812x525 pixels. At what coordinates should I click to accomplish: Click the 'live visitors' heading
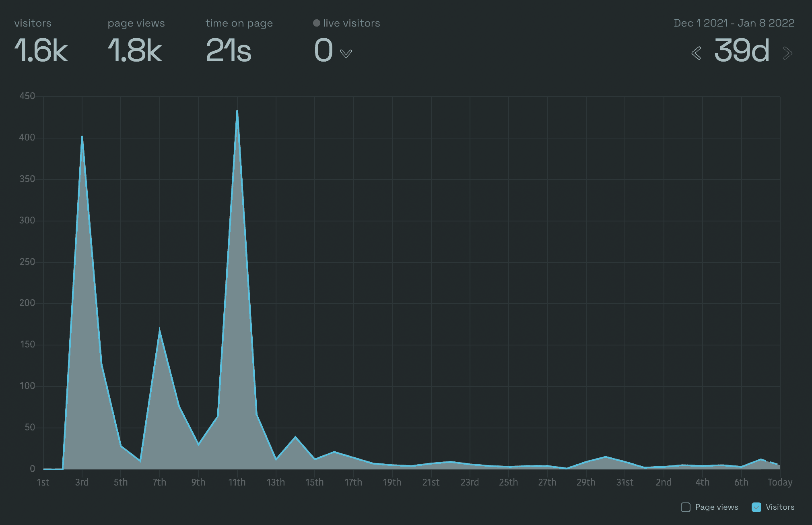(x=351, y=23)
